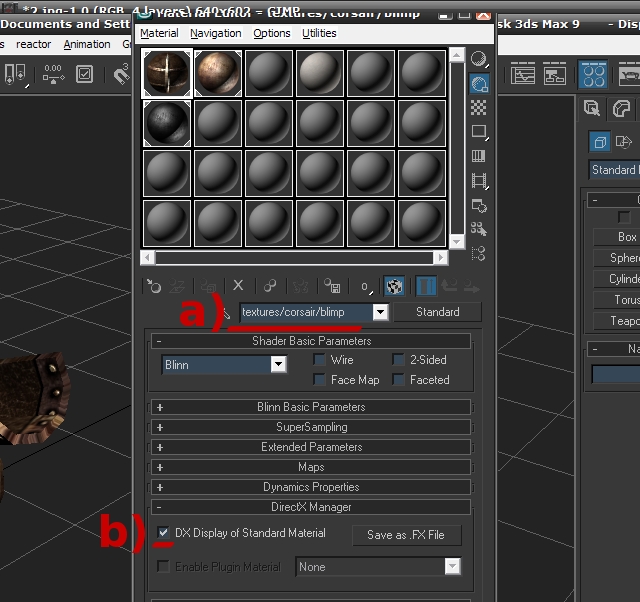Click the Torus primitive button
The width and height of the screenshot is (640, 602).
pyautogui.click(x=617, y=300)
